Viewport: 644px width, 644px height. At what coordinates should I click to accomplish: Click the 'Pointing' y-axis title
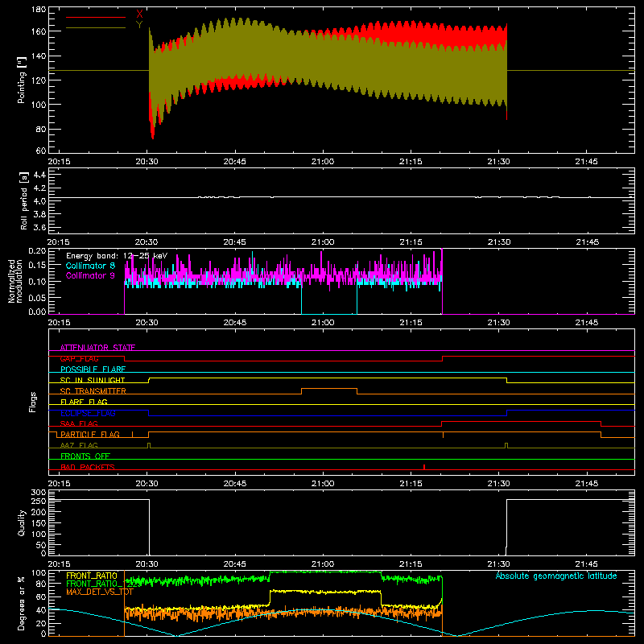point(22,80)
